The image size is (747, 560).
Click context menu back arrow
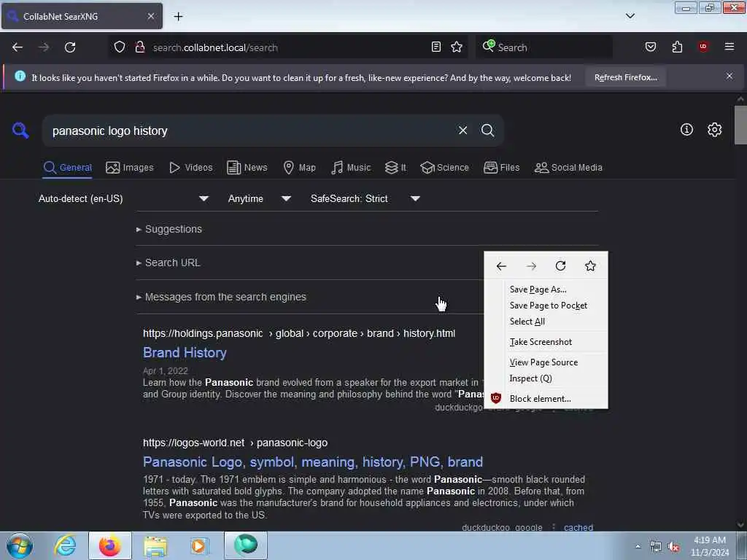coord(501,266)
